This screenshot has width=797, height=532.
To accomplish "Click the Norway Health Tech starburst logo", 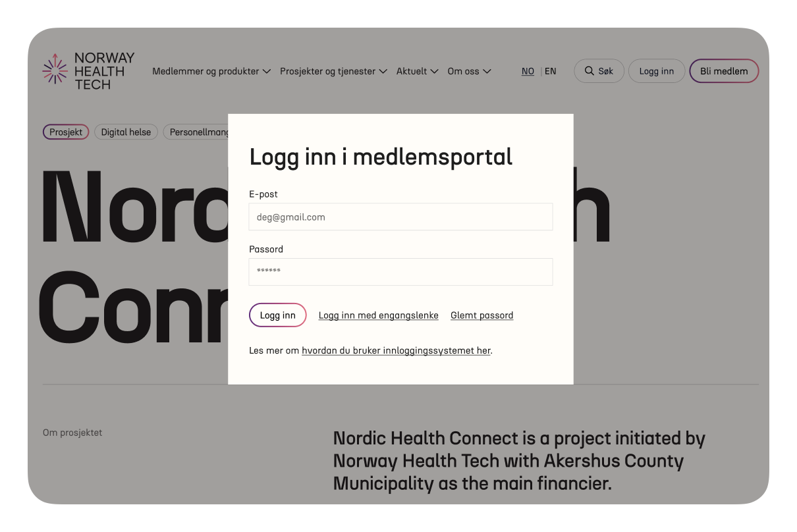I will pyautogui.click(x=55, y=69).
